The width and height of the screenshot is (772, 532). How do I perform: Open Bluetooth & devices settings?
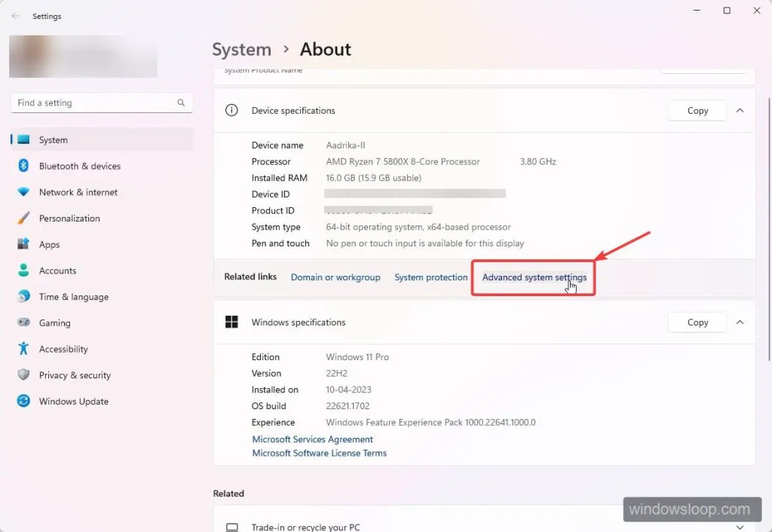tap(102, 166)
